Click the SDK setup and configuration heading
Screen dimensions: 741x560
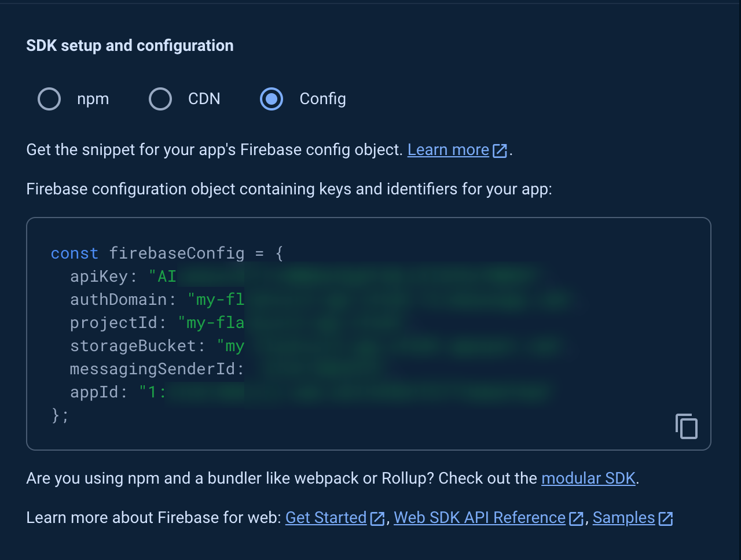pos(129,45)
